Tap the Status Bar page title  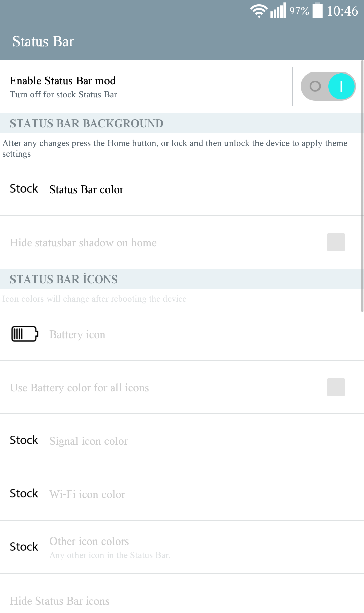(x=43, y=41)
